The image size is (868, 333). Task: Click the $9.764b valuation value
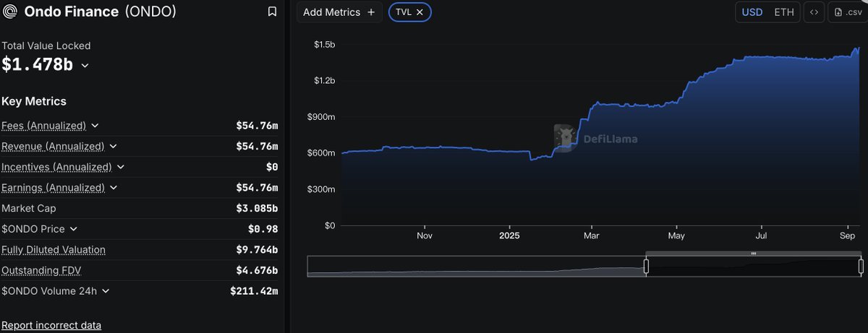coord(258,250)
